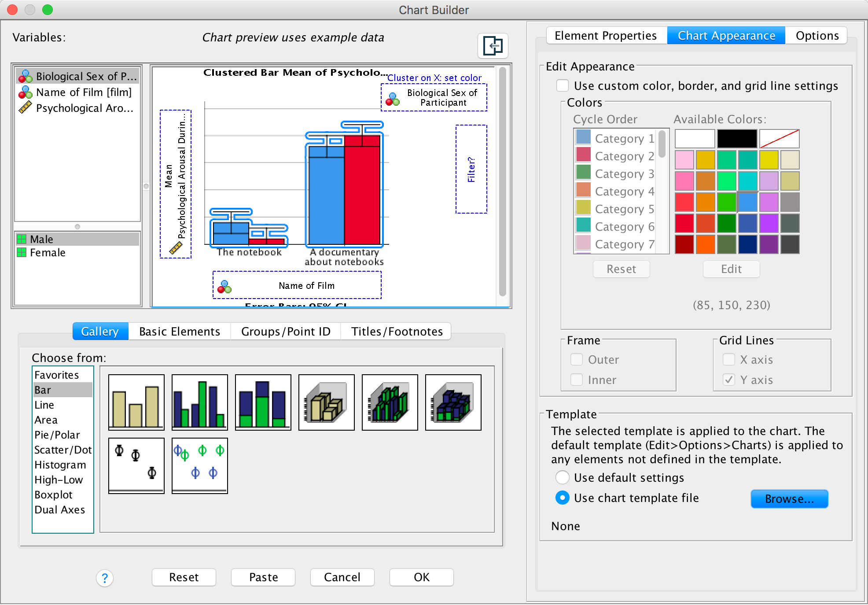868x605 pixels.
Task: Pick the Clustered 3-D Bar chart icon
Action: coord(390,402)
